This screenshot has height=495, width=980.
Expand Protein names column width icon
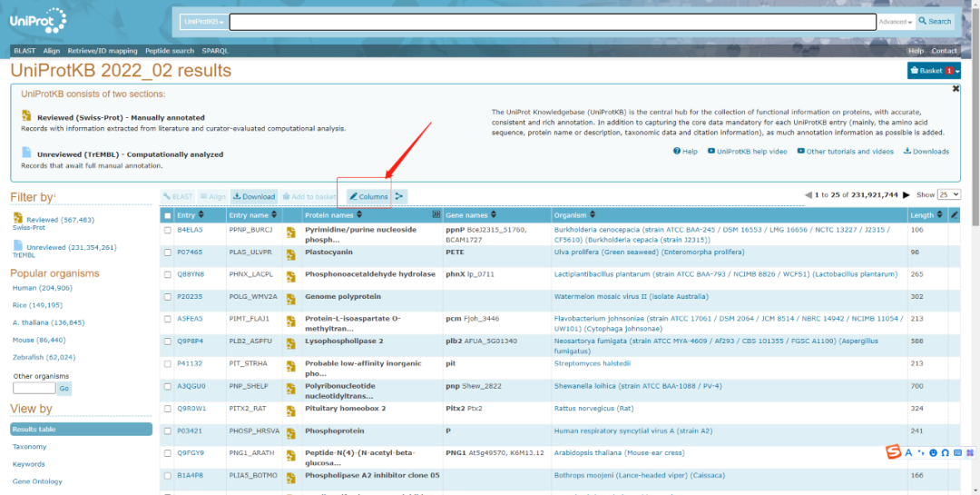coord(436,215)
